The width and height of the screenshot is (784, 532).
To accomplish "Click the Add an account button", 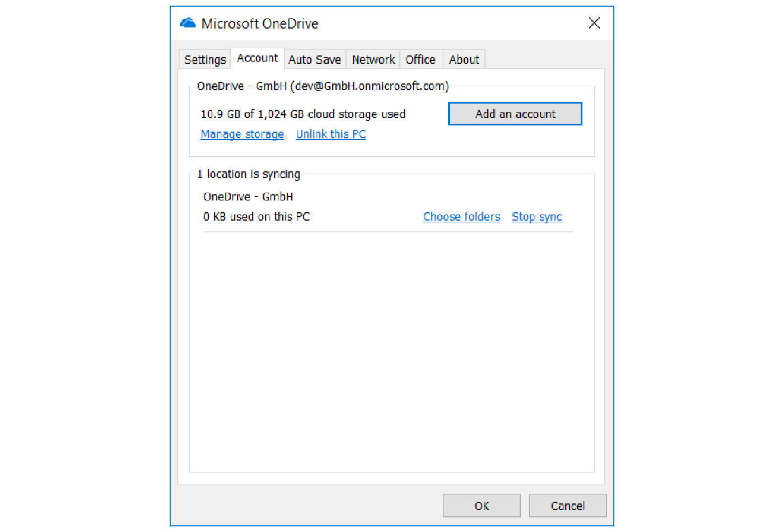I will pyautogui.click(x=515, y=114).
